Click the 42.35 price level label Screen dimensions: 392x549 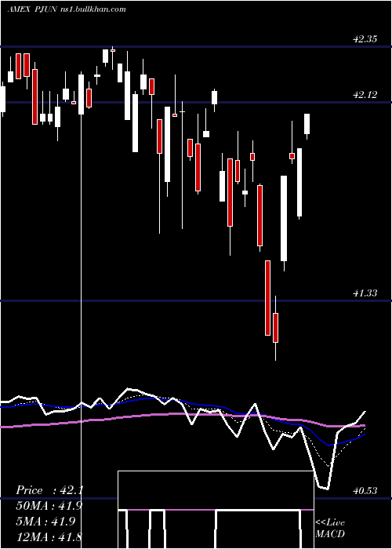tap(365, 39)
